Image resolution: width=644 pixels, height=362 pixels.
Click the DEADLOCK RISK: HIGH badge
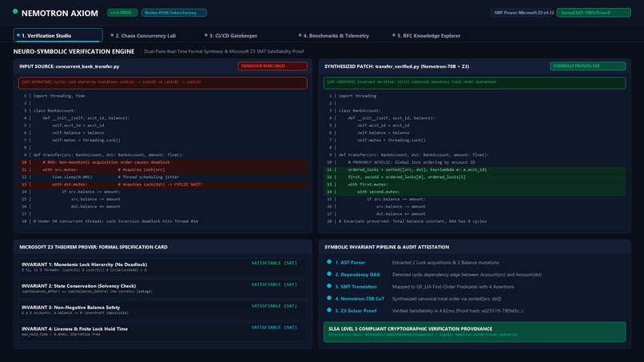click(x=272, y=66)
